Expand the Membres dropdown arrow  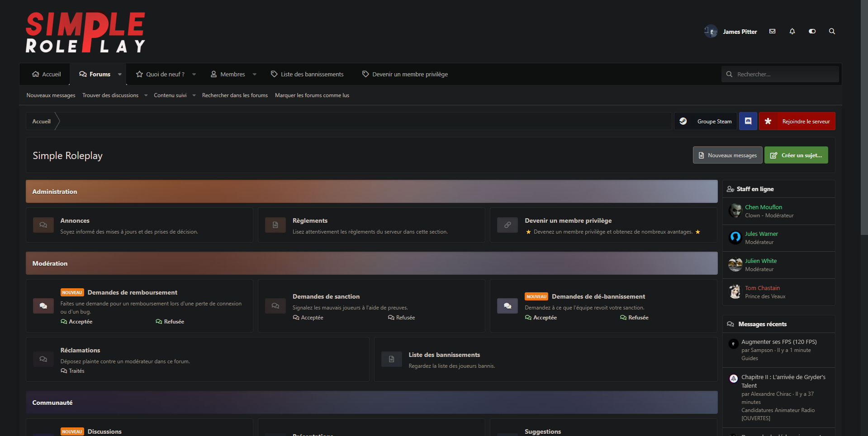click(x=255, y=75)
